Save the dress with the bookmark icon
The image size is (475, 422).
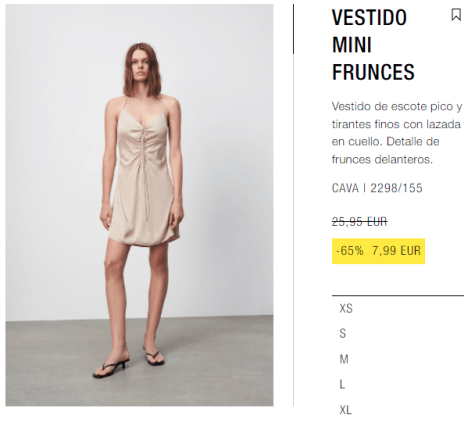[456, 15]
